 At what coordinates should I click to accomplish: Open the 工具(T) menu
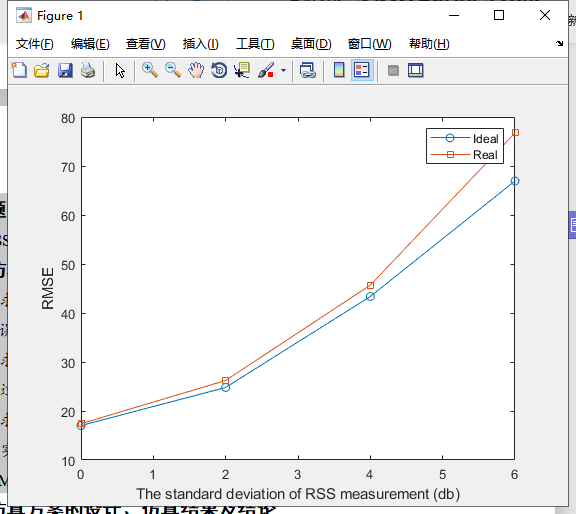pyautogui.click(x=255, y=44)
